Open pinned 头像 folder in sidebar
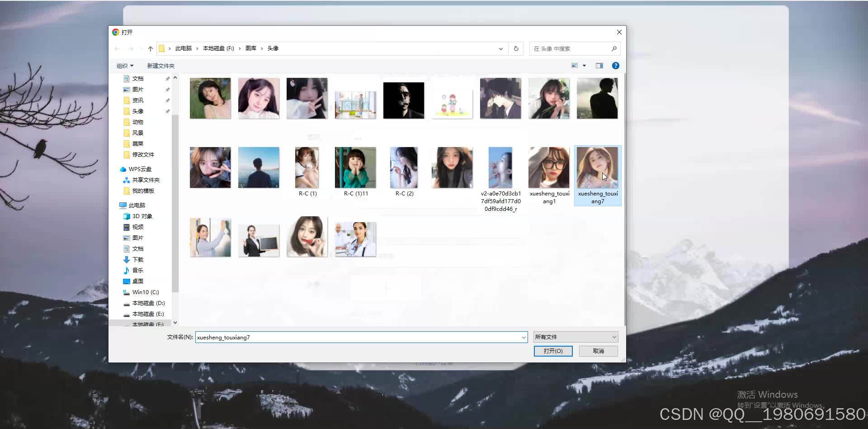This screenshot has height=429, width=868. (x=137, y=111)
